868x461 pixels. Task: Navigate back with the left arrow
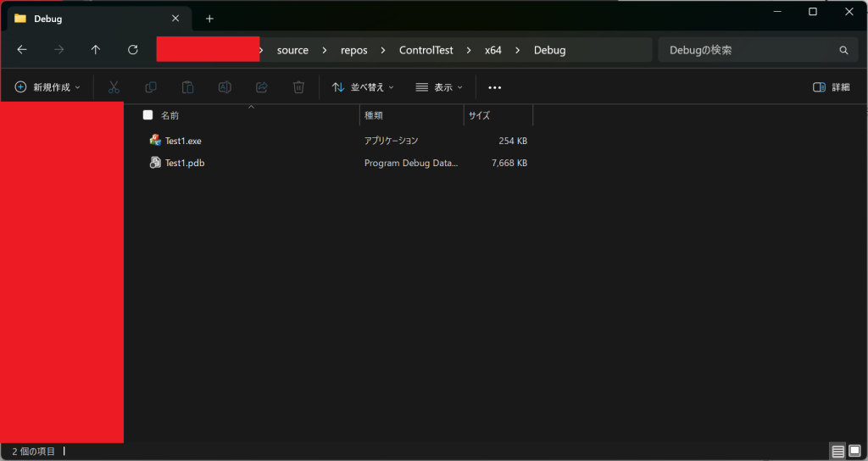point(22,50)
